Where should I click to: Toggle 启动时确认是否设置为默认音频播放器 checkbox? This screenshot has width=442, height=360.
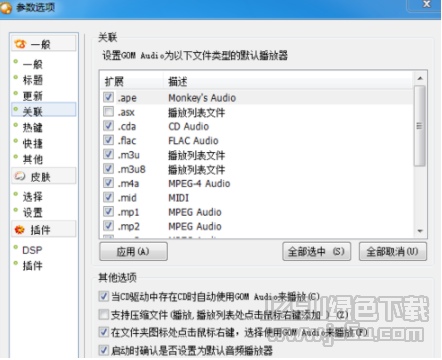point(104,350)
